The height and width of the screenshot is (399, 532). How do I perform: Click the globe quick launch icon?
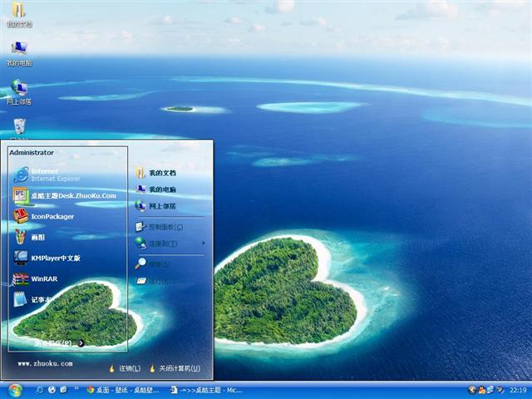pos(52,390)
